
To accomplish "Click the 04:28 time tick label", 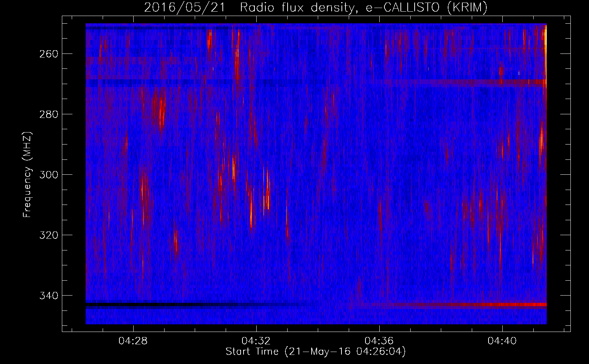I will [x=133, y=341].
